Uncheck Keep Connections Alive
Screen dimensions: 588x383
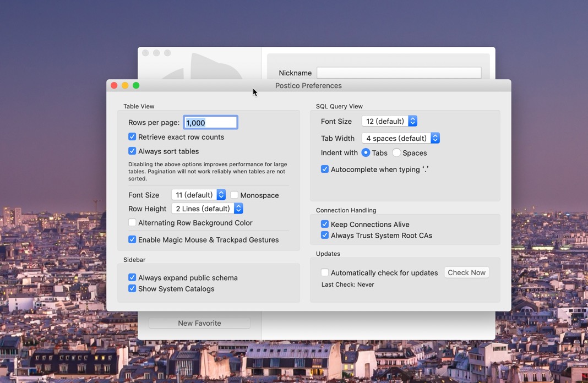point(325,224)
